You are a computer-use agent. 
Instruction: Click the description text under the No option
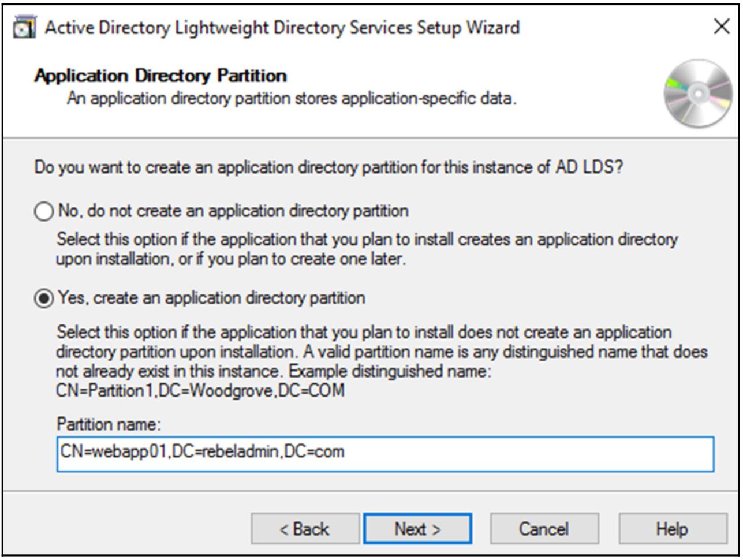click(x=366, y=249)
